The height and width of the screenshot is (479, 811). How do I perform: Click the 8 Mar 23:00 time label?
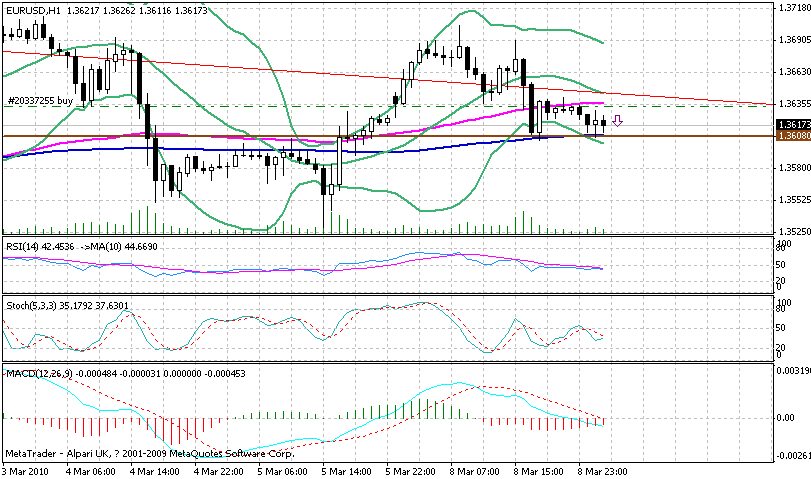click(x=603, y=472)
